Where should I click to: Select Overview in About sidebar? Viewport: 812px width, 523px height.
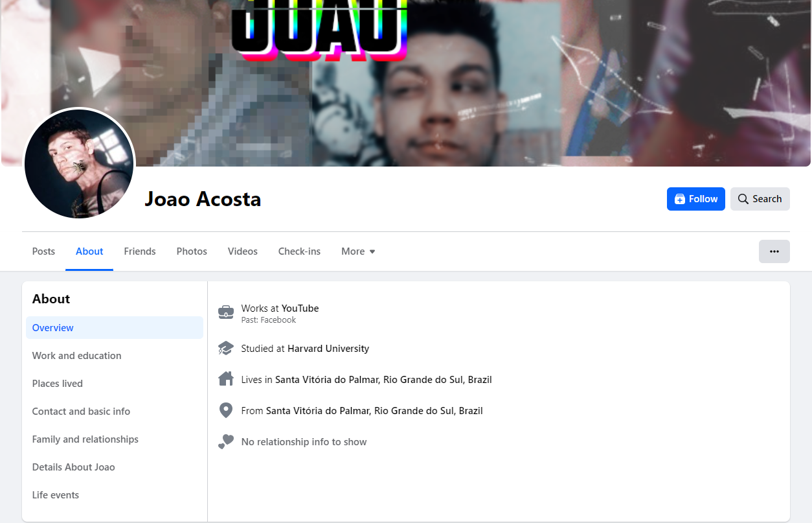tap(115, 328)
